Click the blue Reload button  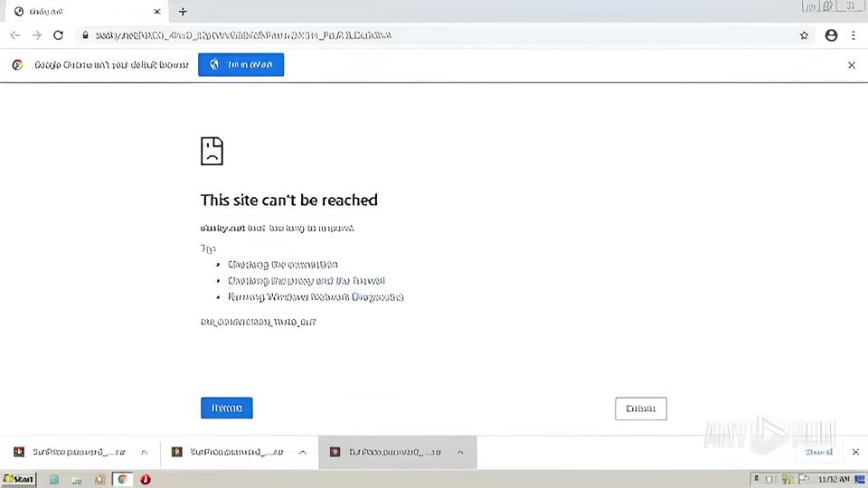(x=226, y=408)
